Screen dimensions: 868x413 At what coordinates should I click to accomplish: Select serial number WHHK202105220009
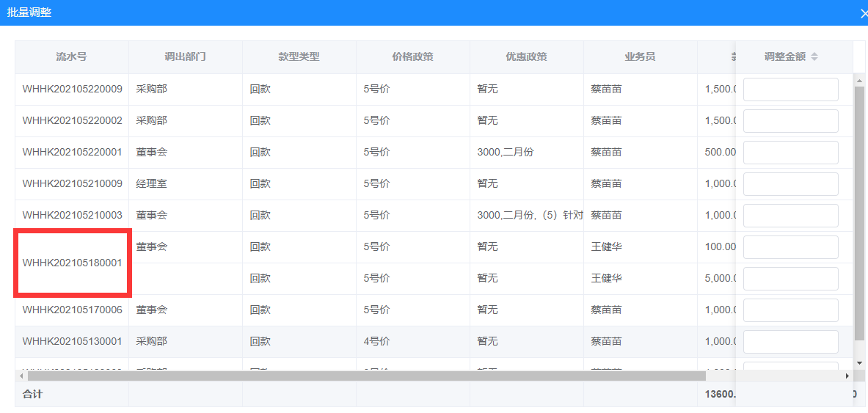coord(72,89)
